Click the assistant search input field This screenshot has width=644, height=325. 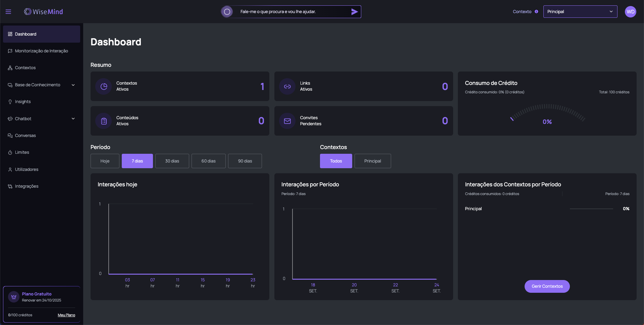[292, 12]
